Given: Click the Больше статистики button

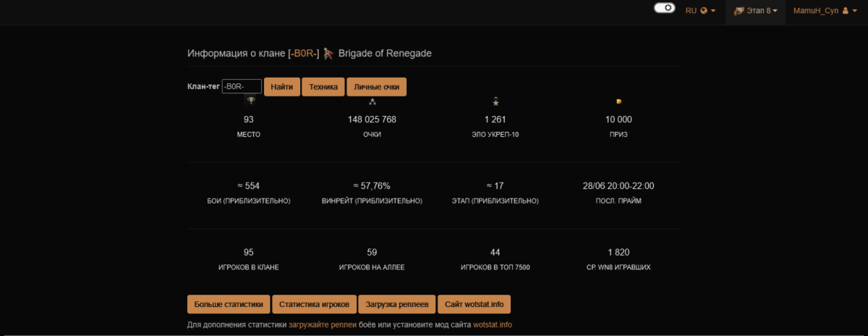Looking at the screenshot, I should [x=229, y=304].
